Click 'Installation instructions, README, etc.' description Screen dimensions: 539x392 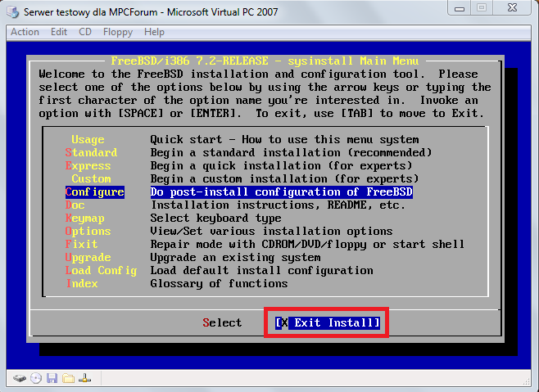click(278, 205)
